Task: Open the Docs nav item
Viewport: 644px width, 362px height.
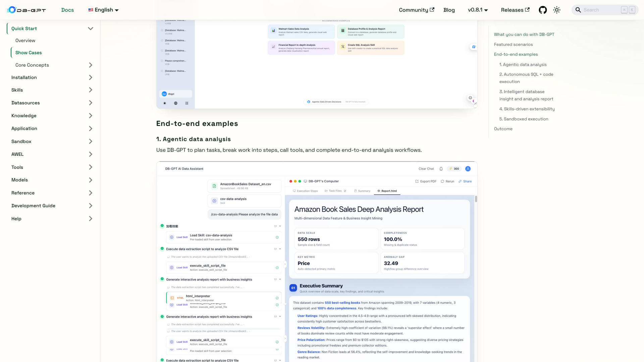Action: 67,10
